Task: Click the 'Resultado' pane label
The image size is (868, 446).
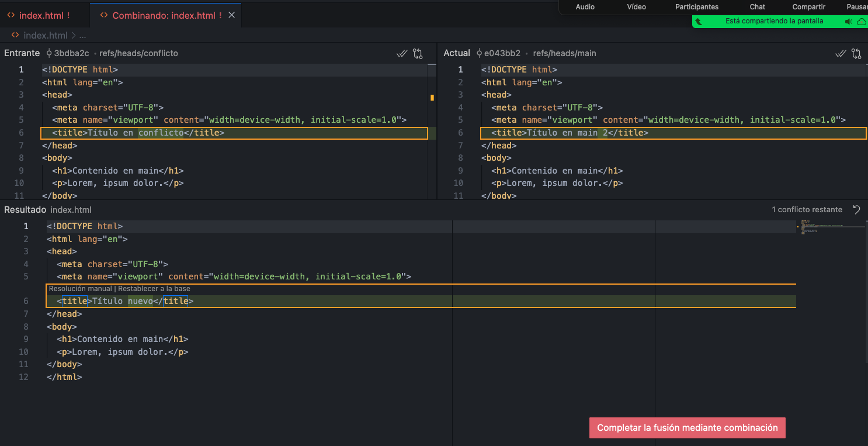Action: [25, 209]
